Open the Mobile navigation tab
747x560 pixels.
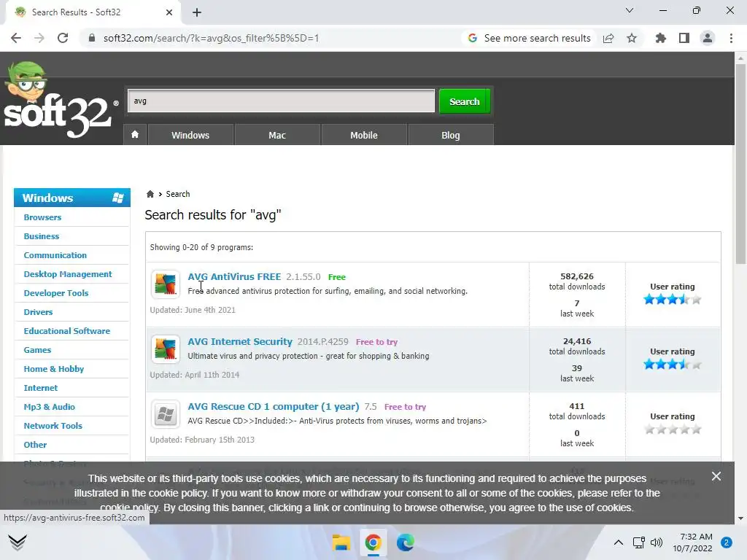click(x=364, y=135)
